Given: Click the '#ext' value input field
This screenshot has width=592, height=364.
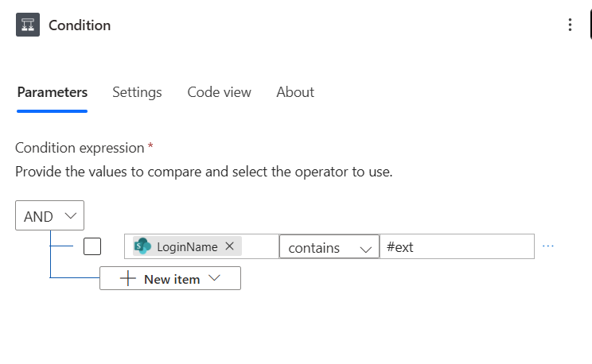Looking at the screenshot, I should 458,246.
